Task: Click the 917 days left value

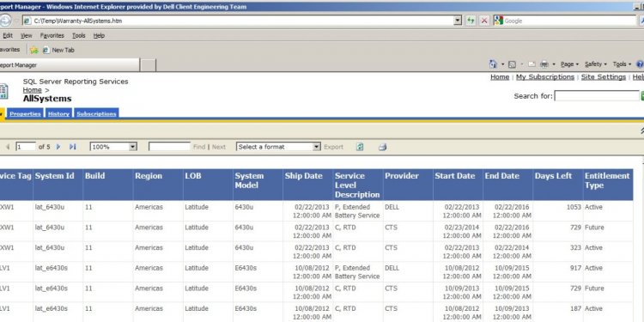Action: 575,268
